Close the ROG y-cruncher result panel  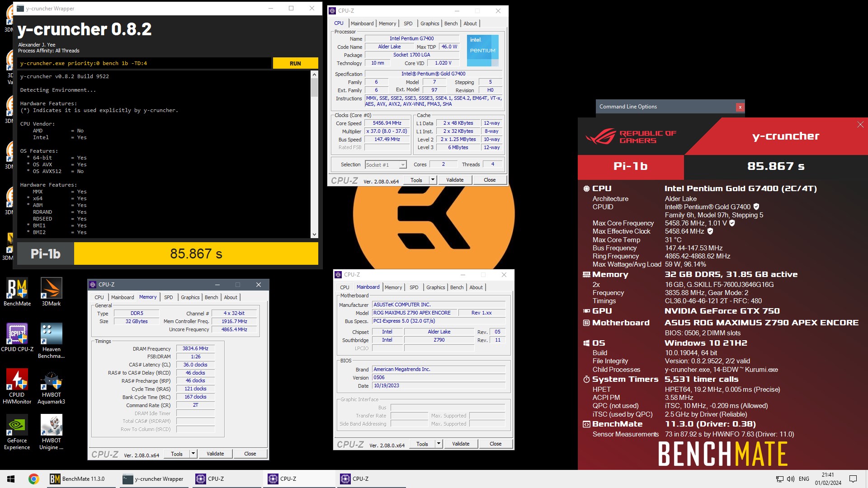860,125
